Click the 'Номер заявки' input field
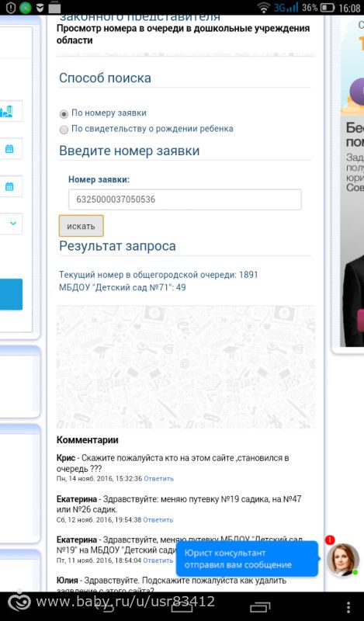364x621 pixels. coord(185,199)
